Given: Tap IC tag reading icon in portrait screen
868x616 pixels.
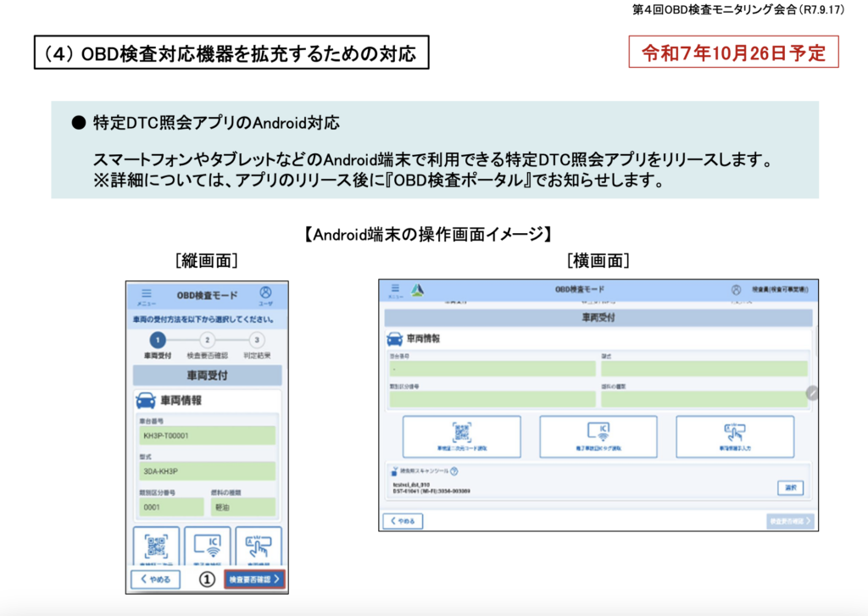Looking at the screenshot, I should click(207, 545).
